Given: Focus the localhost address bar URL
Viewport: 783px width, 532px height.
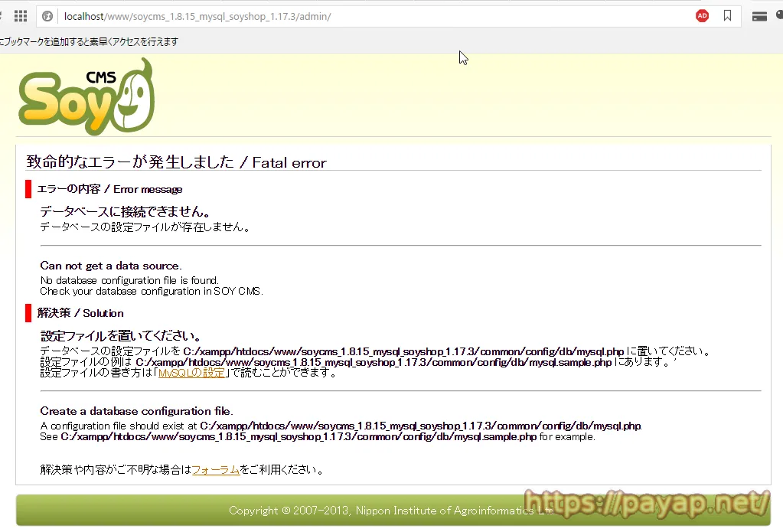Looking at the screenshot, I should [197, 16].
